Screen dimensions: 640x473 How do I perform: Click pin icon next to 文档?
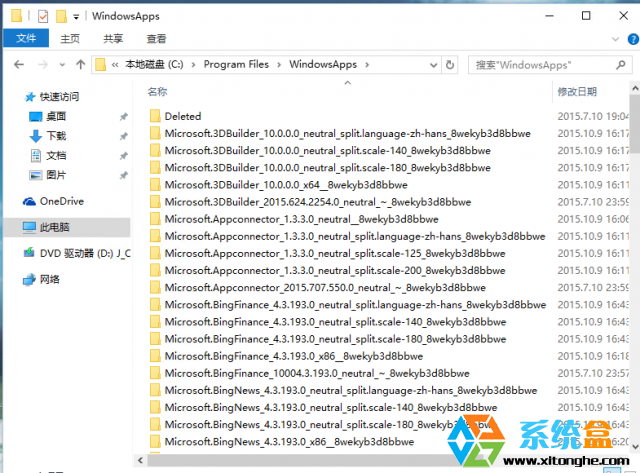(x=123, y=156)
